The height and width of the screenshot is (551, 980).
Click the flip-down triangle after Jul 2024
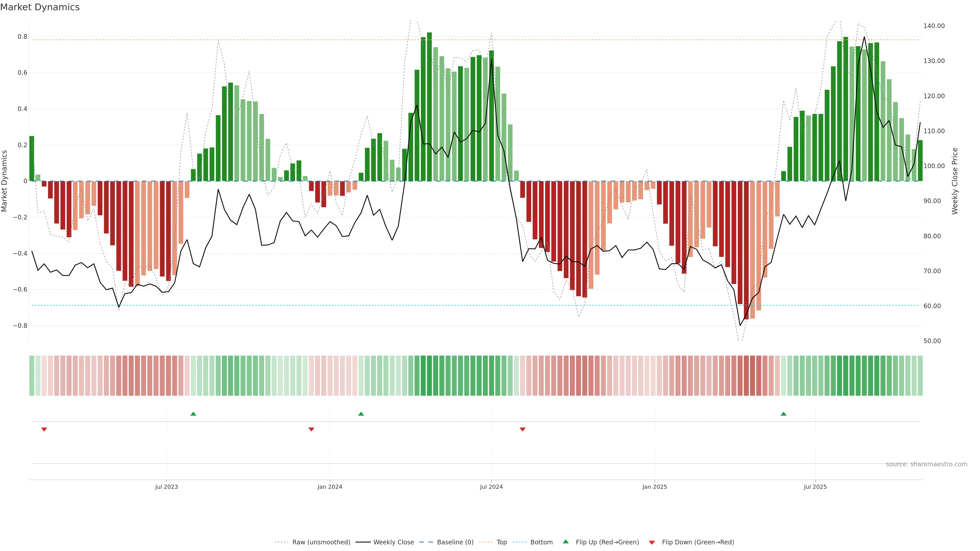click(x=522, y=429)
